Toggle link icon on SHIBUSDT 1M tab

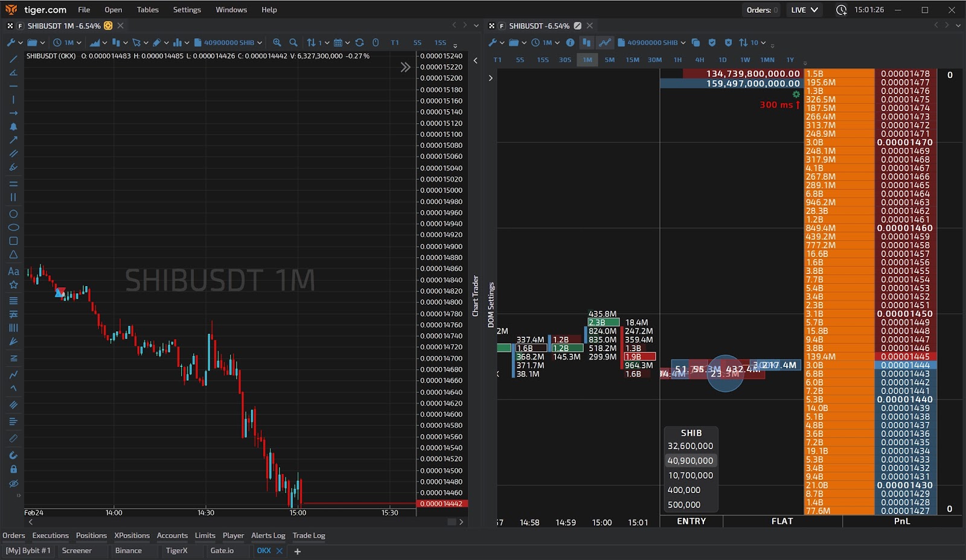click(108, 26)
